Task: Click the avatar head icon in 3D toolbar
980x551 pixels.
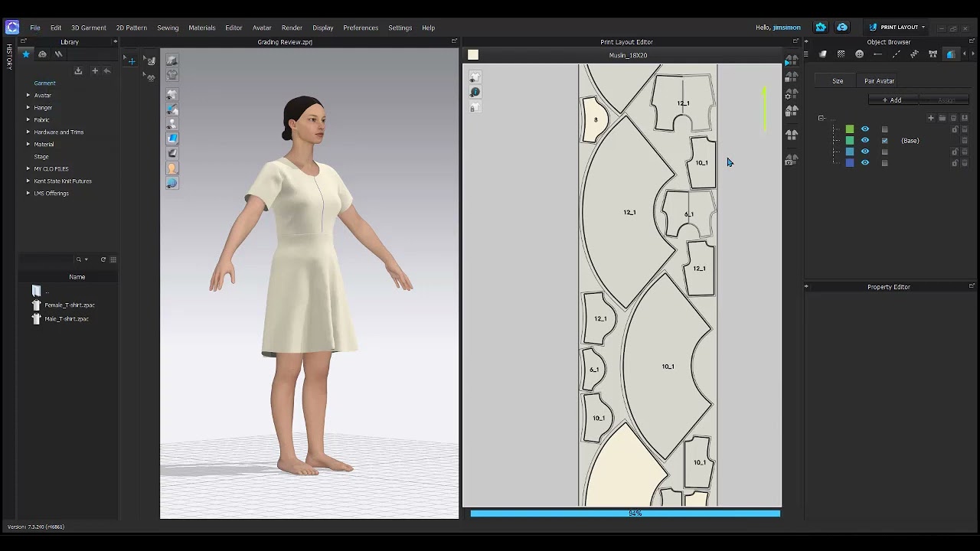Action: point(172,168)
